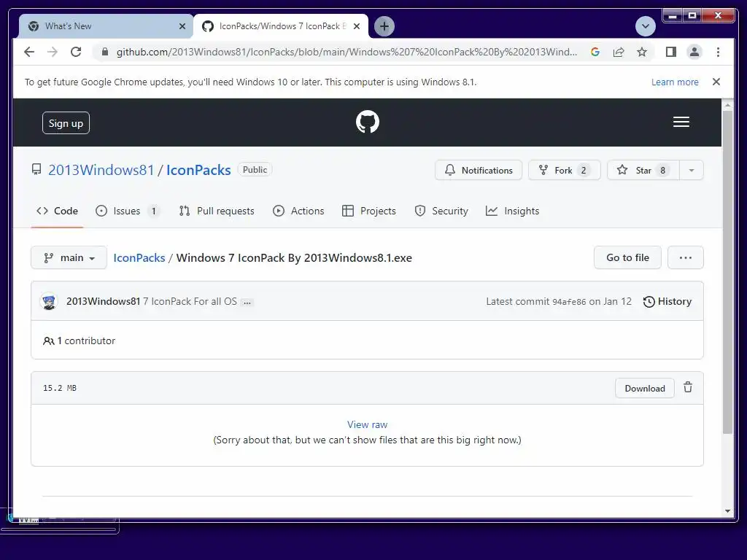Click the scrollbar up arrow
Screen dimensions: 747x560
pyautogui.click(x=727, y=104)
